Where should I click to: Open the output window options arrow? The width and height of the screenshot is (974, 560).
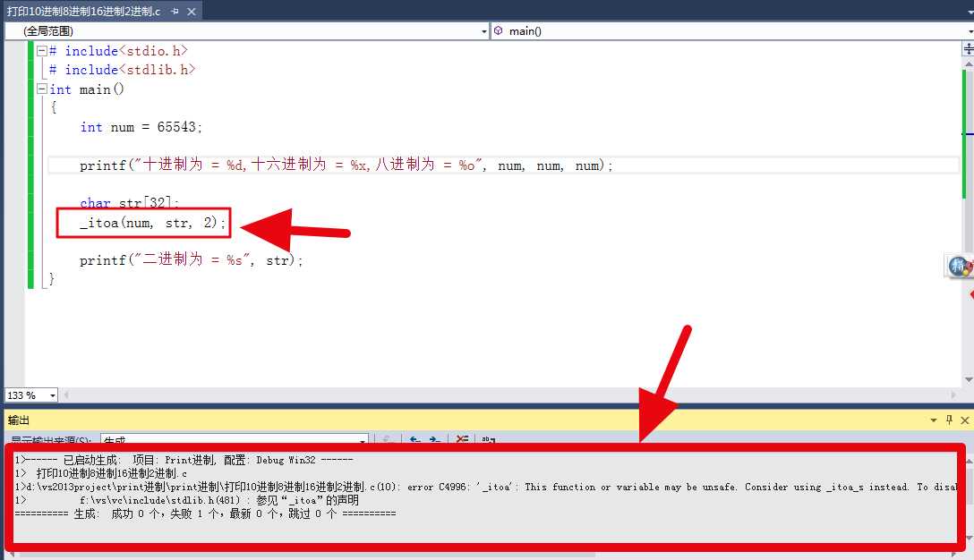(x=933, y=420)
